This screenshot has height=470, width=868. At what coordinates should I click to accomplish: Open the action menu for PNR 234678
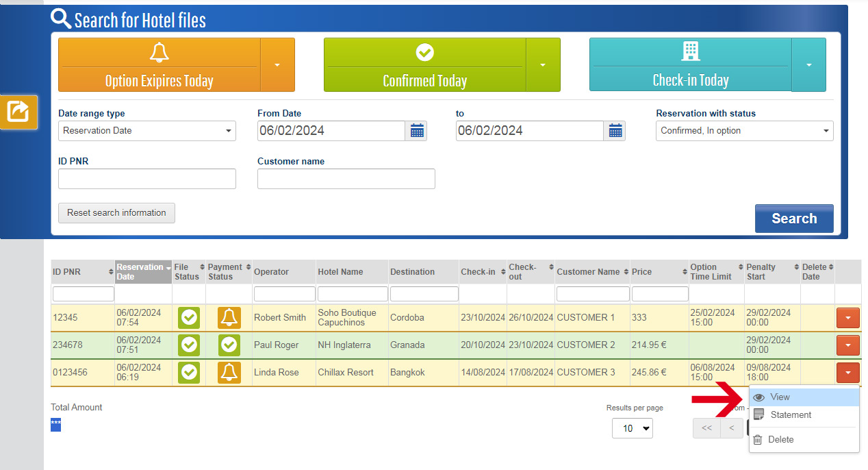pos(847,345)
